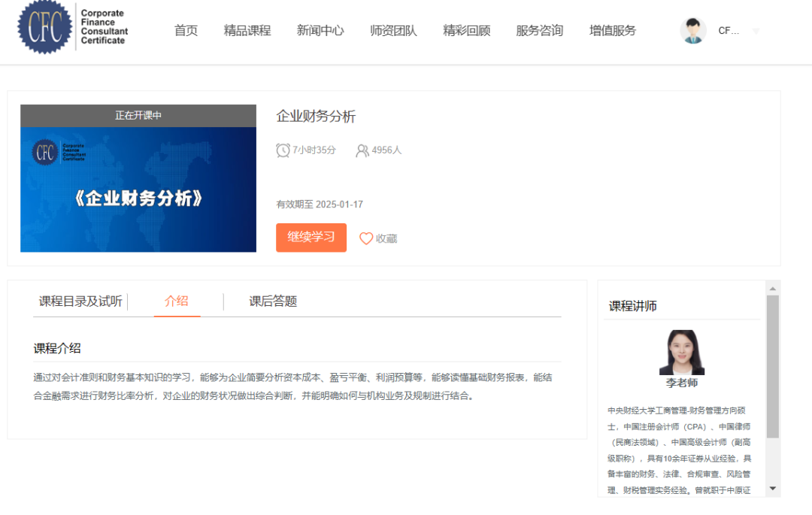This screenshot has width=812, height=515.
Task: Click the 李老师 instructor photo
Action: [681, 353]
